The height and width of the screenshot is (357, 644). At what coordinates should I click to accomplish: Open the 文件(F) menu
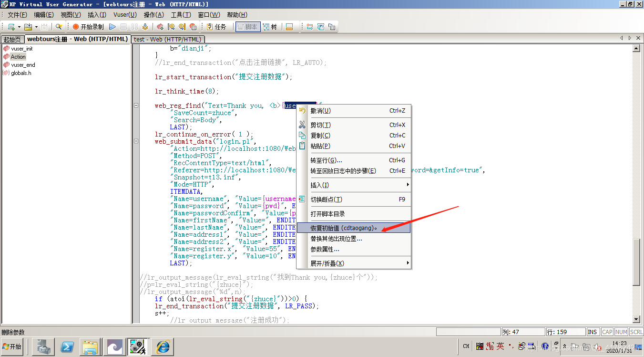17,15
